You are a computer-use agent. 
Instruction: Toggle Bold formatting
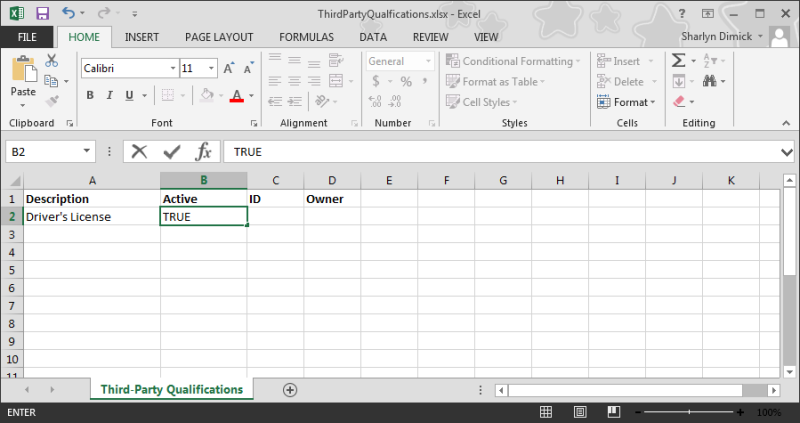(90, 96)
